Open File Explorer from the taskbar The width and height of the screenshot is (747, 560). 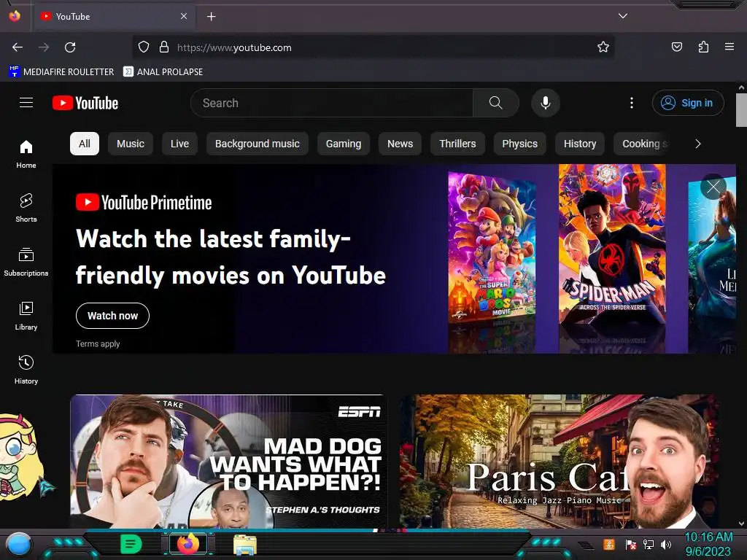pos(245,544)
